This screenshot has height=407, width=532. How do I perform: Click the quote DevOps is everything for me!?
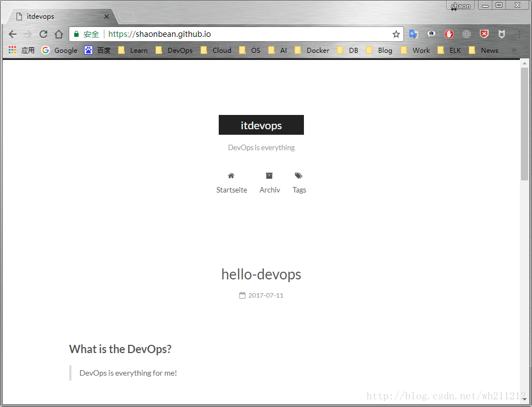[128, 373]
